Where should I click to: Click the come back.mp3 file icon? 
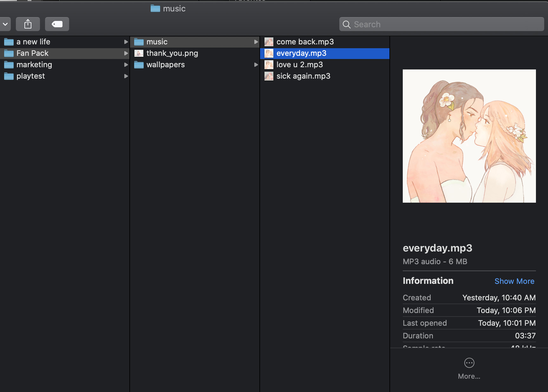click(x=269, y=42)
